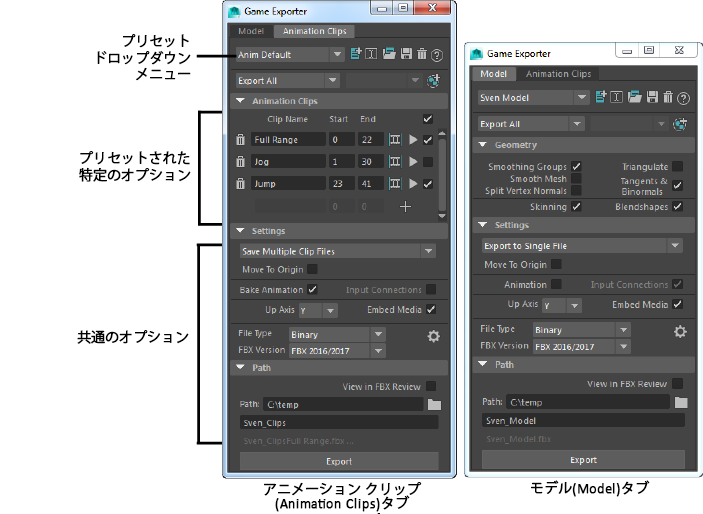Enable View in FBX Review in Animation Clips window
This screenshot has width=703, height=514.
(x=431, y=386)
